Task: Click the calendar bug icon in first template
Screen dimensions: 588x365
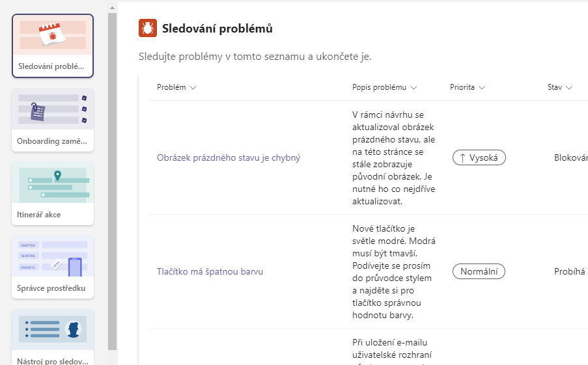Action: point(53,34)
